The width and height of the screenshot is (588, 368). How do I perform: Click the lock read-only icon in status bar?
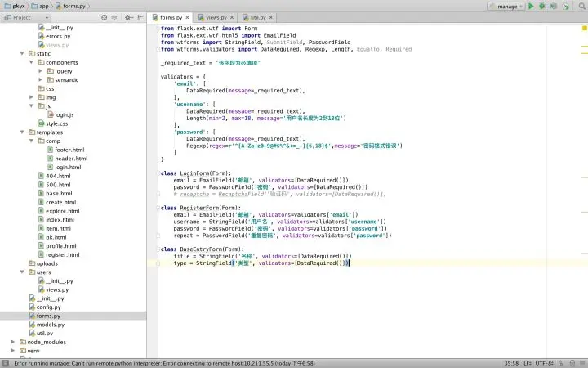tap(561, 363)
